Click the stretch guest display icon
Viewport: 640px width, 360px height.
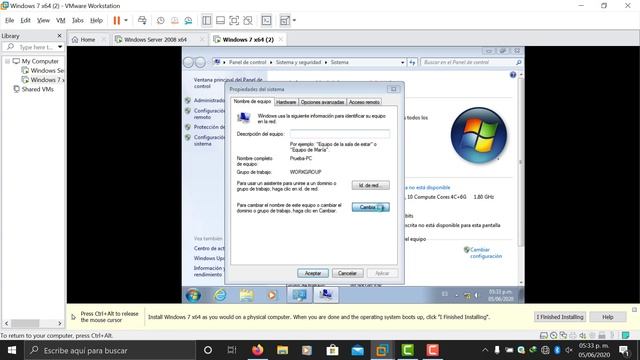point(284,20)
